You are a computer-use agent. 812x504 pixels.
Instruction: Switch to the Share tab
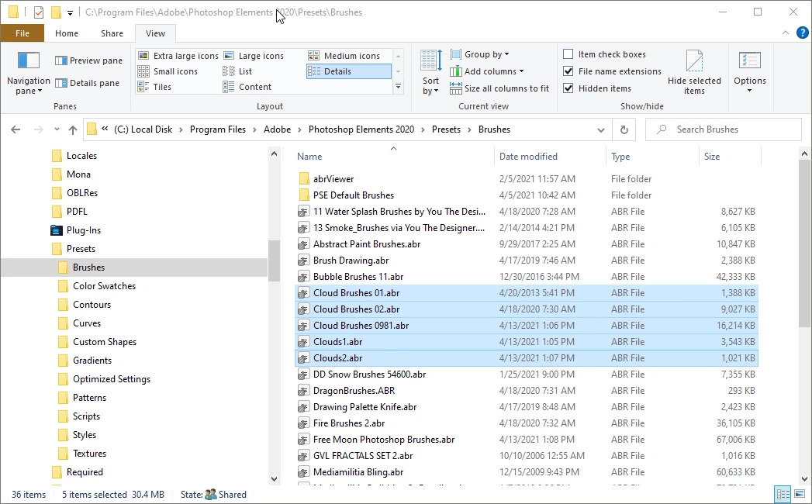[112, 33]
